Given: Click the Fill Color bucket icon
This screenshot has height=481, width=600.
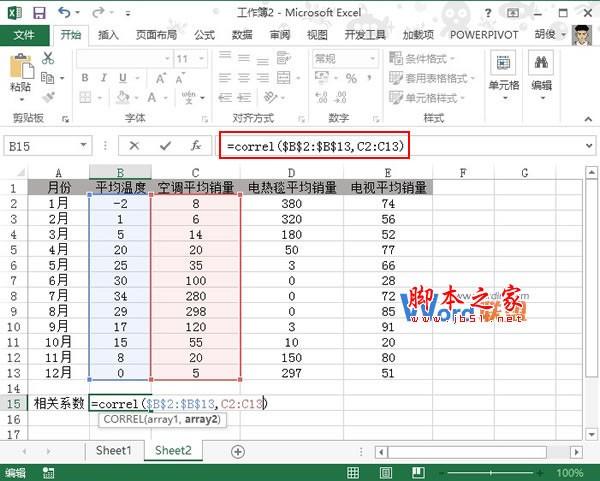Looking at the screenshot, I should [123, 97].
